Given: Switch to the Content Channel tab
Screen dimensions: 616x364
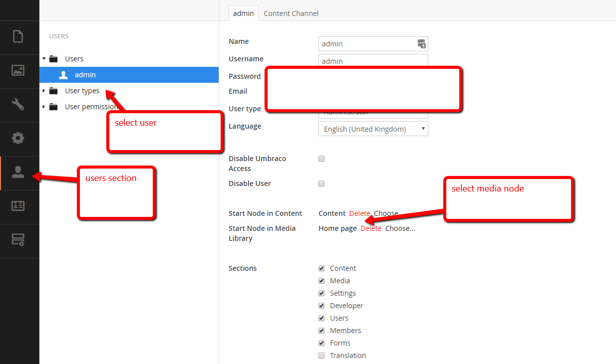Looking at the screenshot, I should (x=291, y=13).
